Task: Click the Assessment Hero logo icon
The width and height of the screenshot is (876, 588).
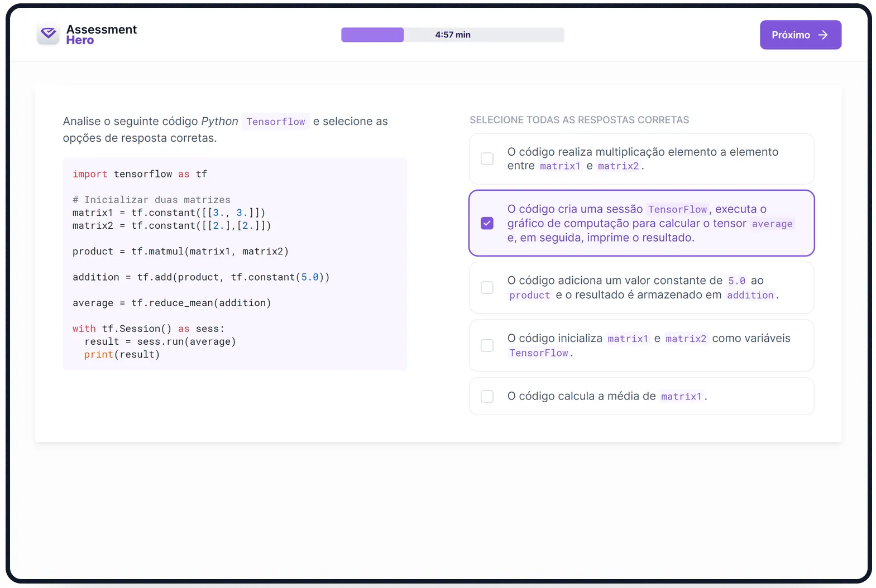Action: (49, 35)
